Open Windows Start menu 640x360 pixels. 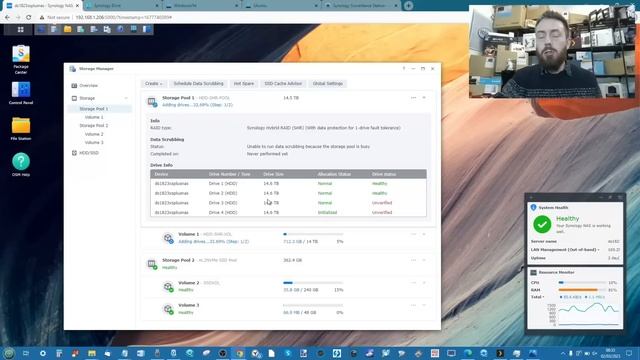pyautogui.click(x=9, y=353)
